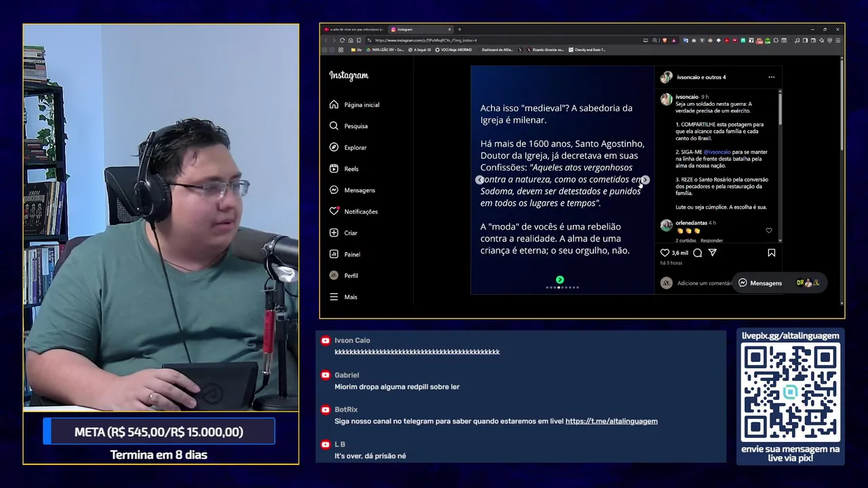The height and width of the screenshot is (488, 868).
Task: Open a new browser tab
Action: pos(460,29)
